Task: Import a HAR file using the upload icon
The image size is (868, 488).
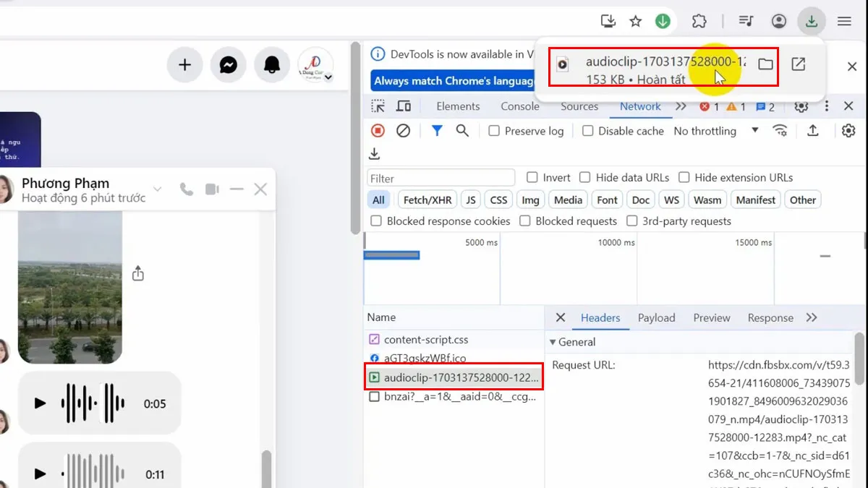Action: click(x=812, y=131)
